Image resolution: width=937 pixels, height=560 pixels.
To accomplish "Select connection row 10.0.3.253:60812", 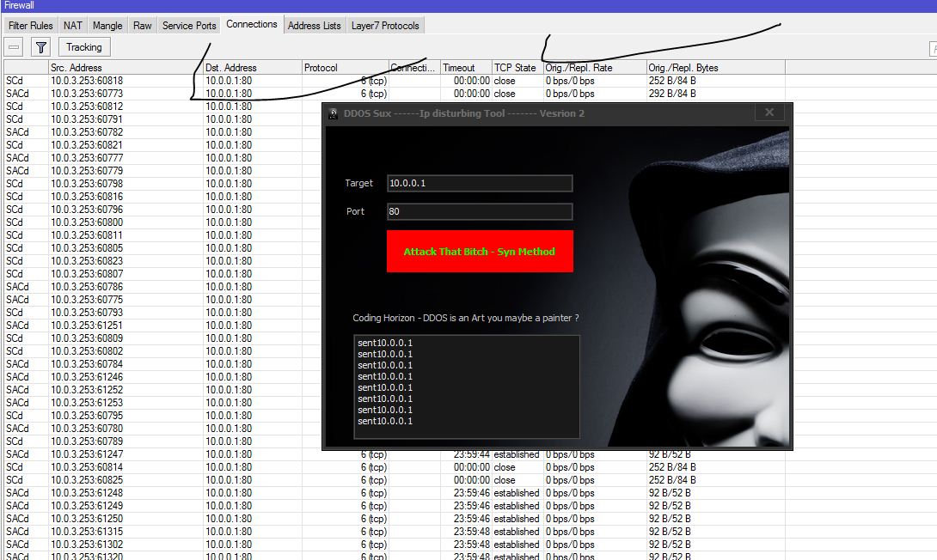I will [162, 107].
